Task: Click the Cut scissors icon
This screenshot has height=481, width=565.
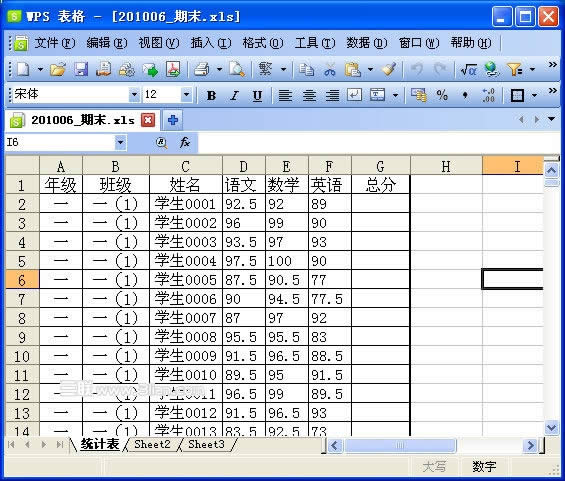Action: [x=329, y=69]
